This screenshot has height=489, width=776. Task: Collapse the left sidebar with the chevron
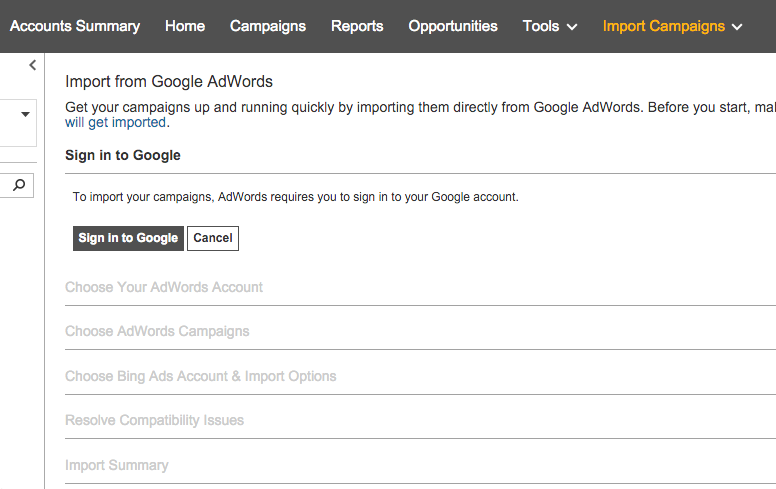[33, 65]
